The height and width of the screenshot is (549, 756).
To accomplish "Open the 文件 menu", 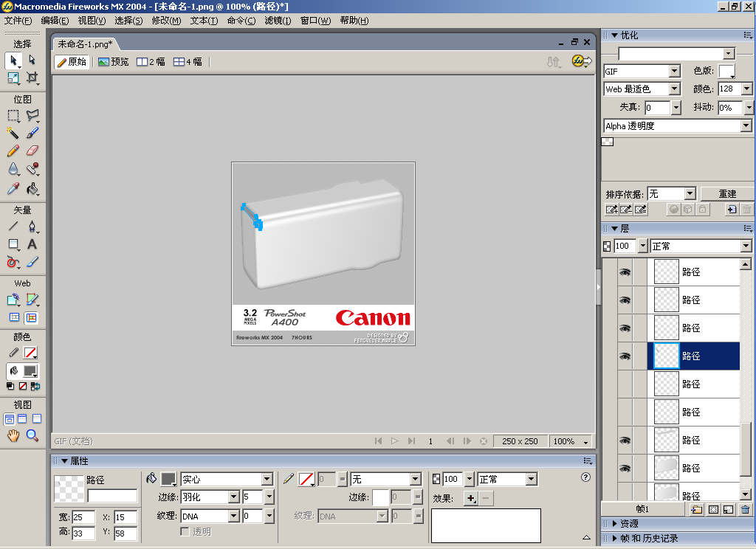I will 18,21.
